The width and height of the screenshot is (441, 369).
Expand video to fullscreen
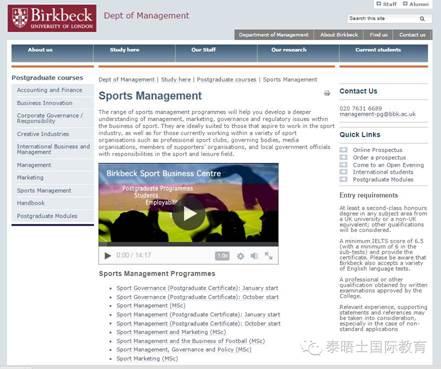[268, 256]
